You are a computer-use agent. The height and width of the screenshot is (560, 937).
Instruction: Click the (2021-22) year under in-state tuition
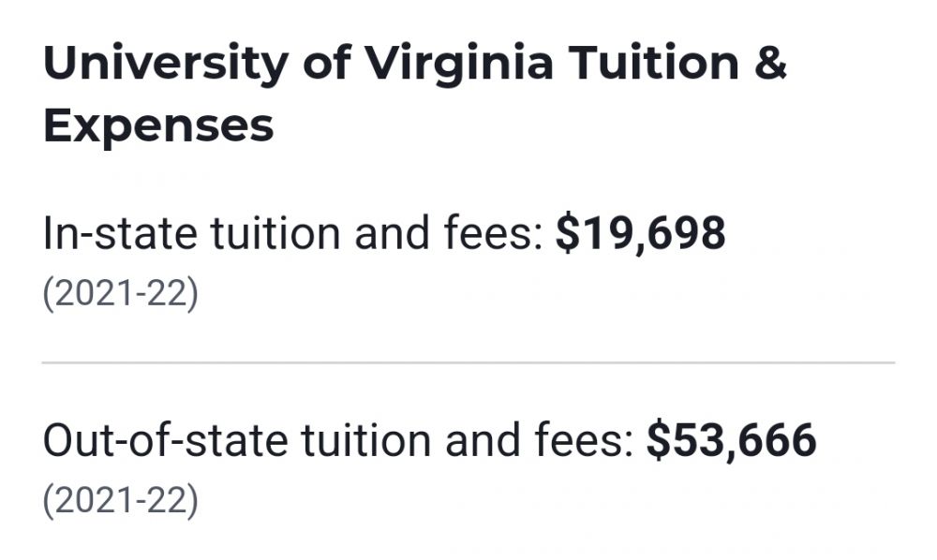pos(120,294)
